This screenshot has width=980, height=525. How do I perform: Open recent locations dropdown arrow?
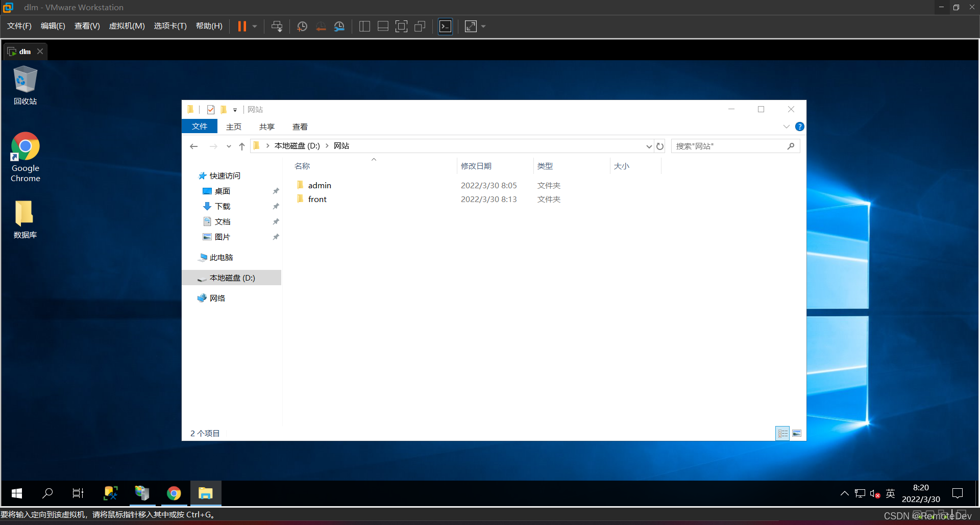click(x=229, y=146)
